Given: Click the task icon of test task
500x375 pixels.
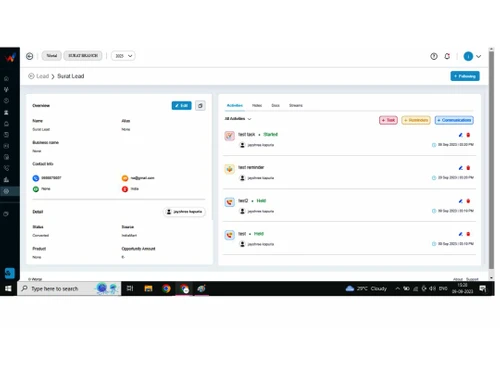Looking at the screenshot, I should point(229,136).
